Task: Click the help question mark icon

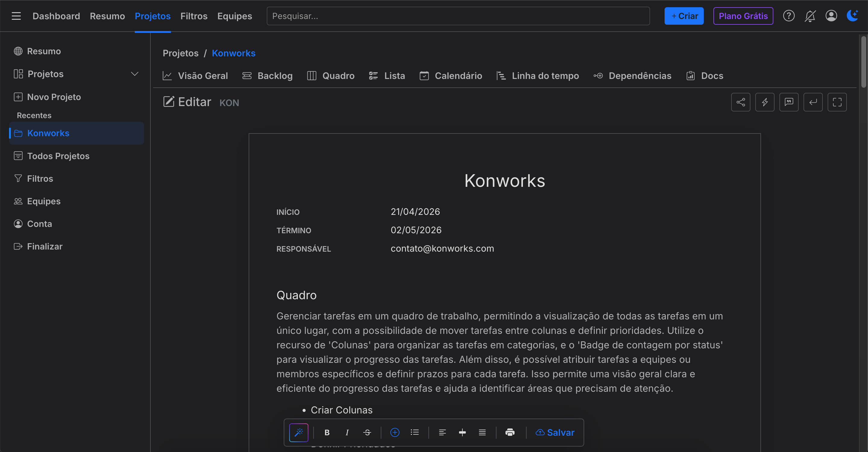Action: click(788, 16)
